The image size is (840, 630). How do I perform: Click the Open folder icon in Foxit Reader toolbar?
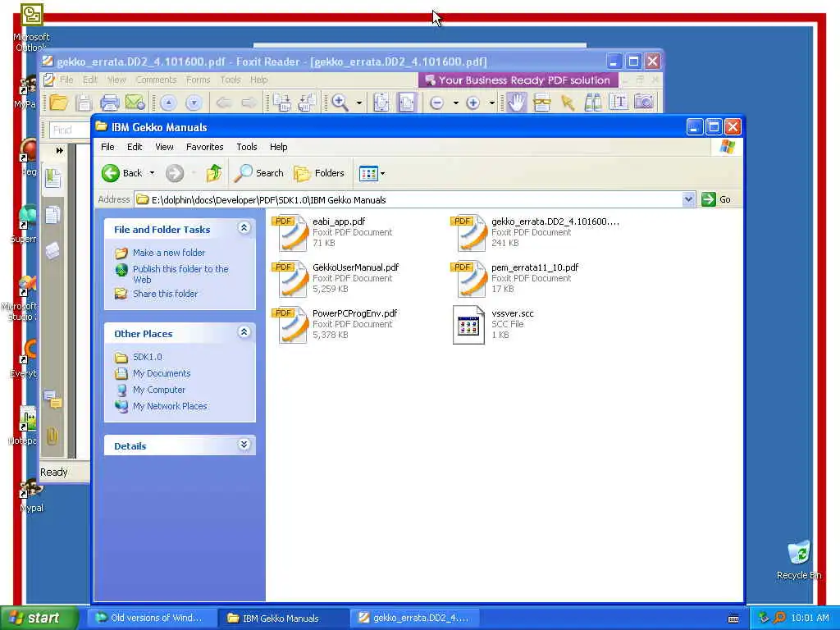(x=59, y=103)
